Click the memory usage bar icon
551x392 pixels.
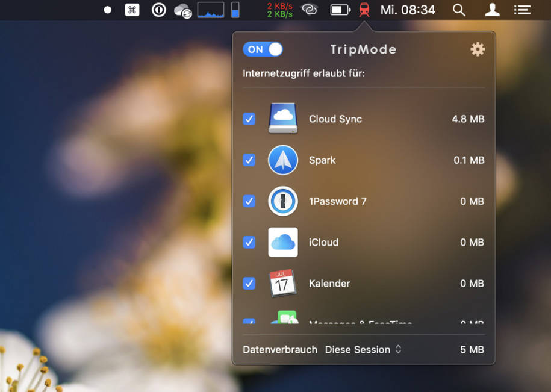click(x=235, y=10)
